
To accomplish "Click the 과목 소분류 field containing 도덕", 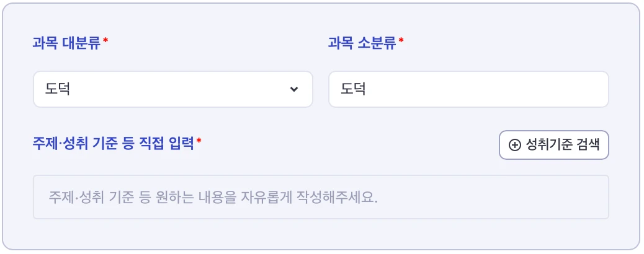I will point(468,89).
